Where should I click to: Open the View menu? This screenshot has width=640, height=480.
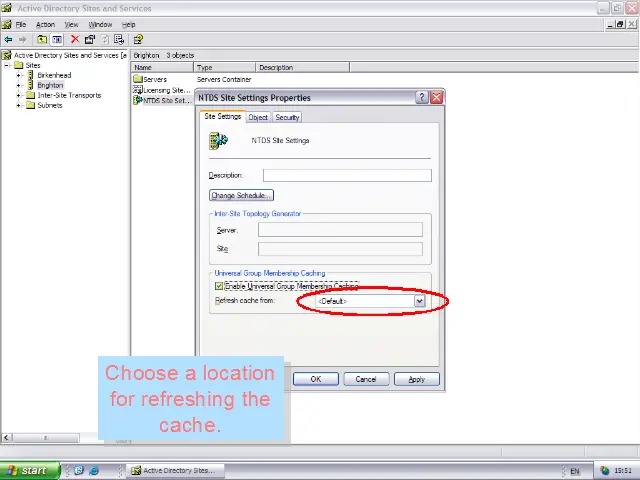pos(71,24)
